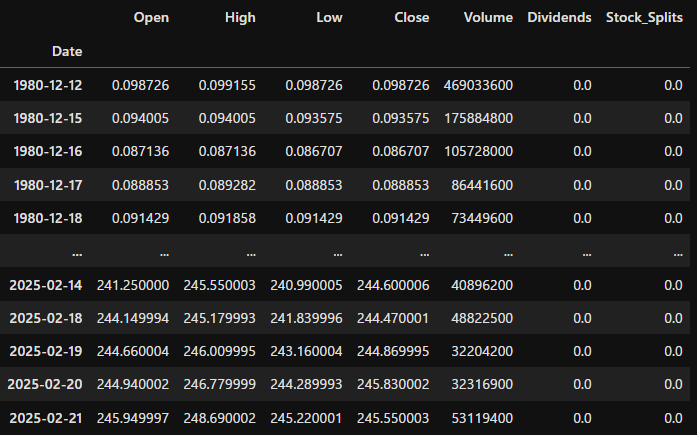This screenshot has height=435, width=697.
Task: Click volume value 86441600
Action: (x=482, y=185)
